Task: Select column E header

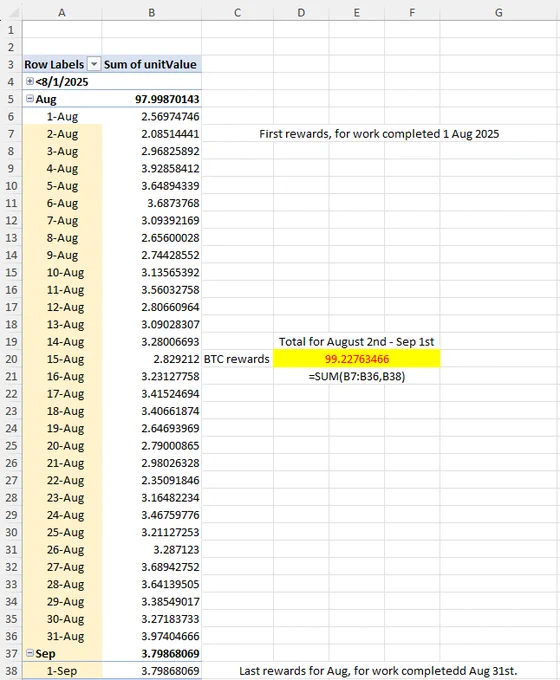Action: [x=357, y=13]
